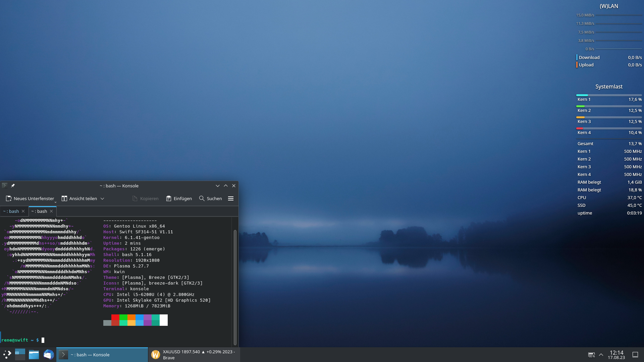Click Suchen search in Konsole toolbar
This screenshot has width=644, height=362.
click(211, 198)
